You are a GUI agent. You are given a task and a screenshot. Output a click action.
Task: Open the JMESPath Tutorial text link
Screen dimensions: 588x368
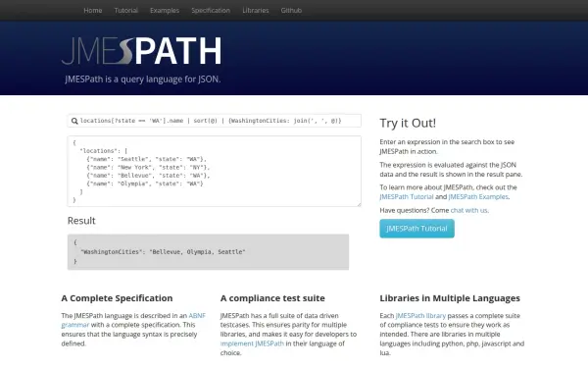point(407,197)
